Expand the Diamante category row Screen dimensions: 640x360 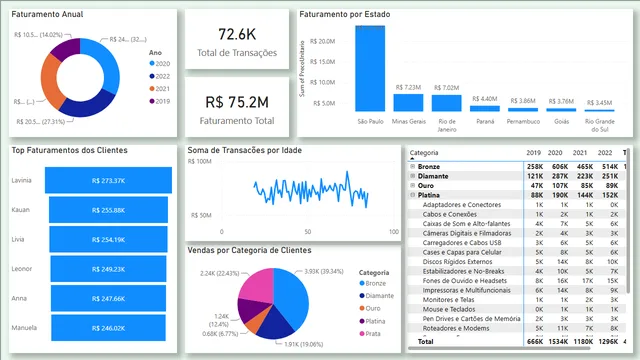coord(413,176)
